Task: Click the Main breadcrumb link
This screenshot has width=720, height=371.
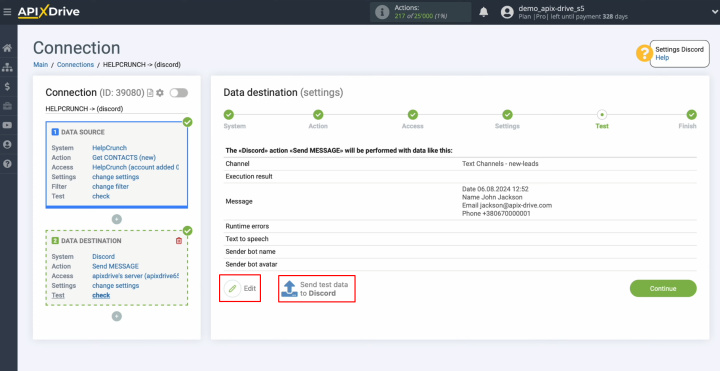Action: click(40, 65)
